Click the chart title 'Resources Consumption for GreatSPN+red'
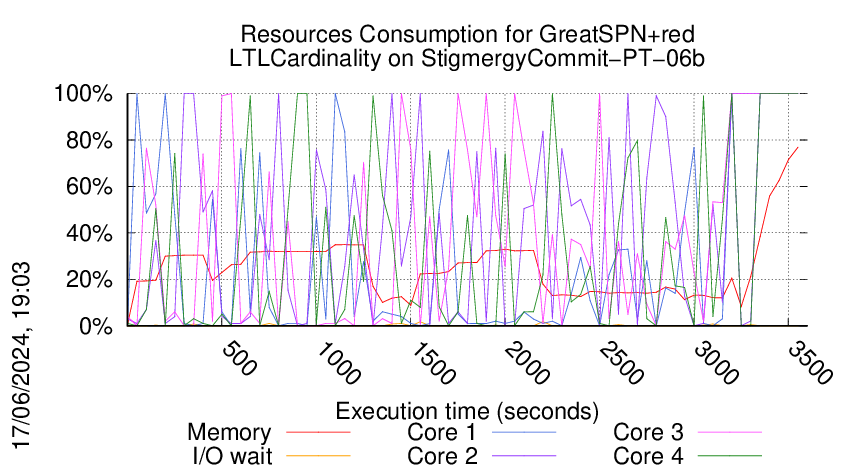This screenshot has width=850, height=475. pyautogui.click(x=467, y=35)
